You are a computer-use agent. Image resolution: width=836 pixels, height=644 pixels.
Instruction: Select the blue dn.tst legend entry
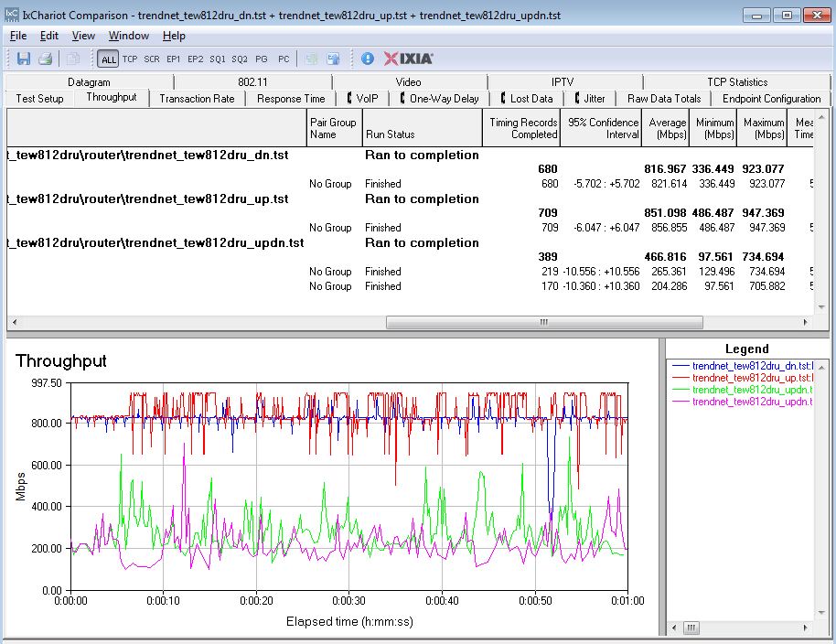tap(743, 366)
